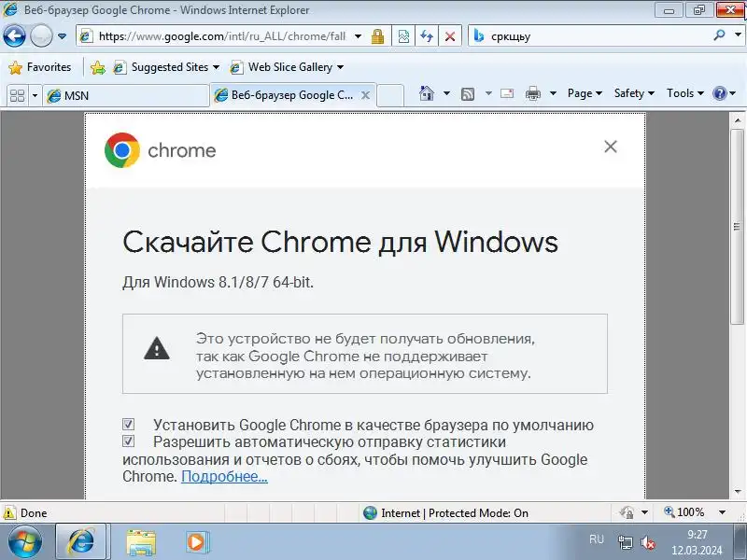Image resolution: width=747 pixels, height=560 pixels.
Task: Close the Google Chrome tab
Action: (x=365, y=95)
